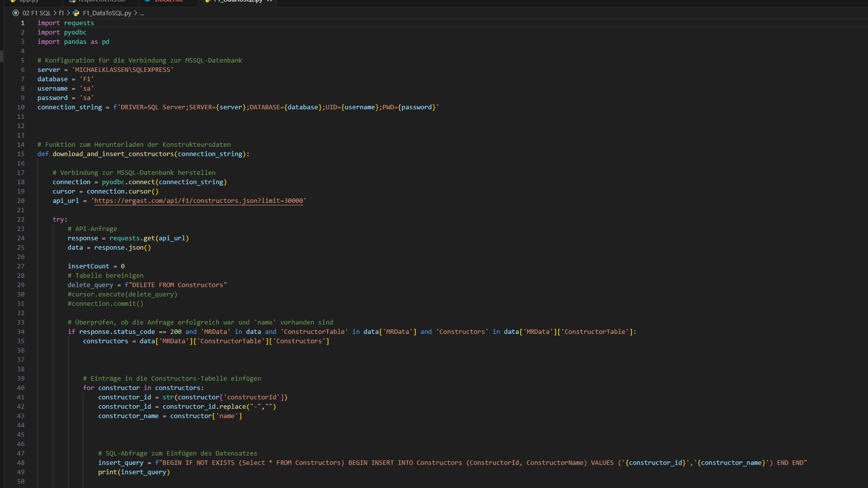868x488 pixels.
Task: Click the commented '#cursor.execute(delete_query)' line
Action: (x=122, y=294)
